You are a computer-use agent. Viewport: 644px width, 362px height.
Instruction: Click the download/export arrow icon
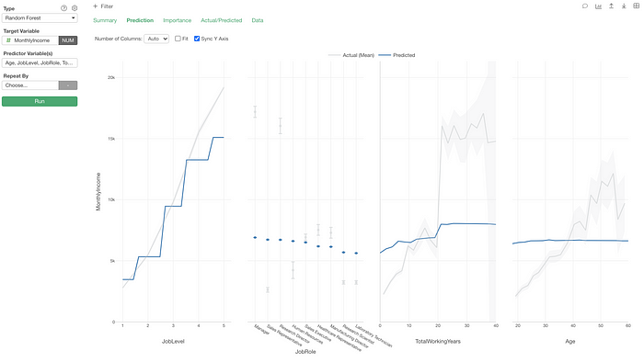624,6
